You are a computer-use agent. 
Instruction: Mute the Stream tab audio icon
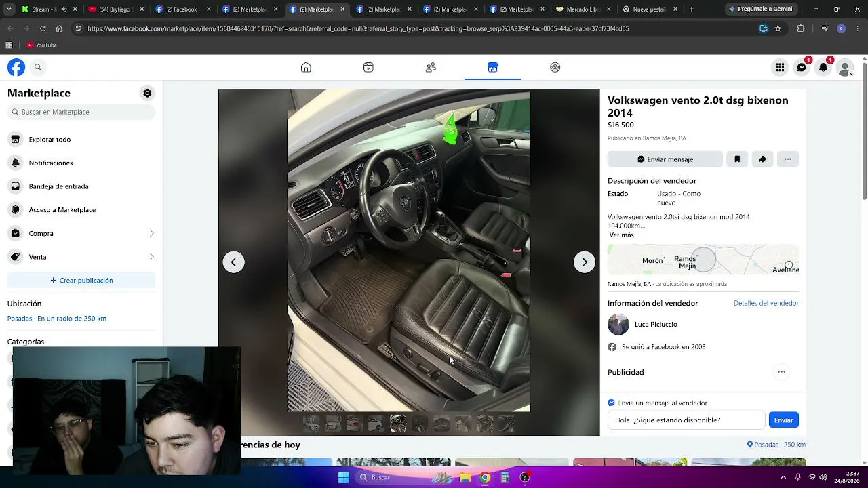coord(64,9)
